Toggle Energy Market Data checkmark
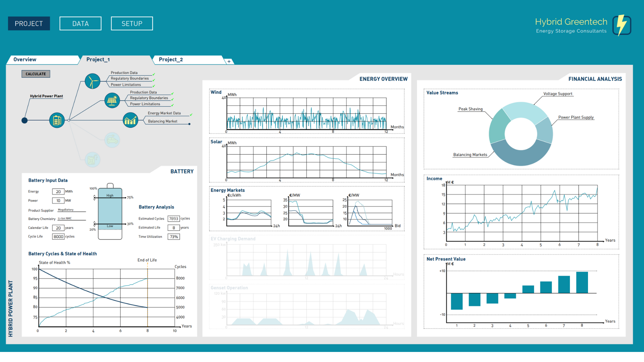This screenshot has width=644, height=362. pos(191,115)
